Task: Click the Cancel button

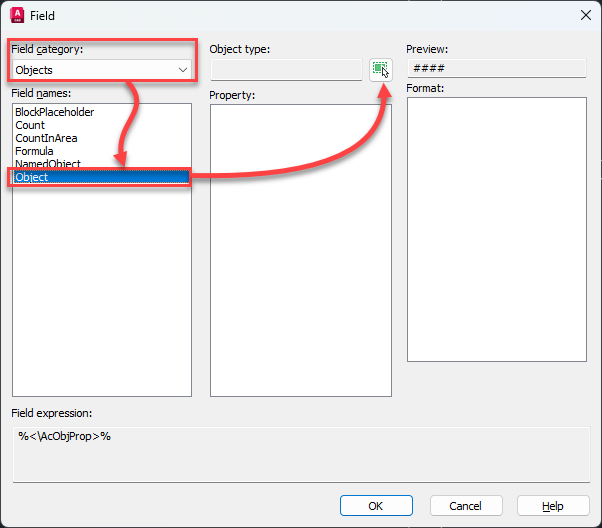Action: tap(466, 506)
